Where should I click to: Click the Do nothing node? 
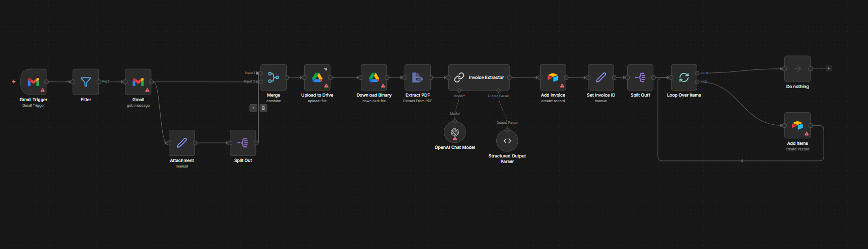pos(797,69)
